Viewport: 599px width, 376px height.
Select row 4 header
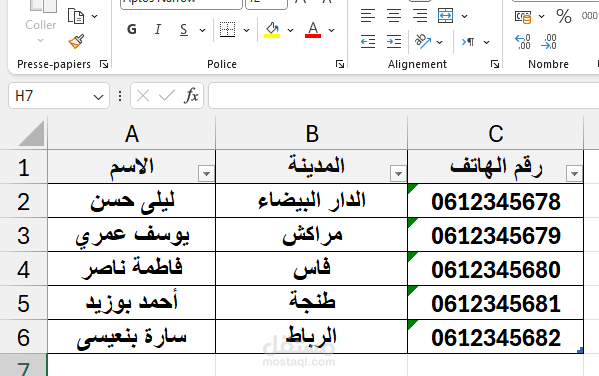pos(23,269)
